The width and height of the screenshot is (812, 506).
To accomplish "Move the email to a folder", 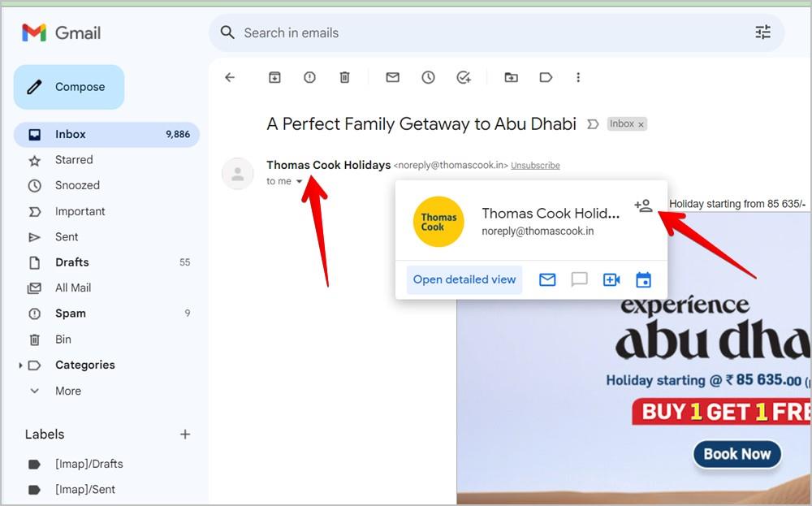I will coord(511,78).
